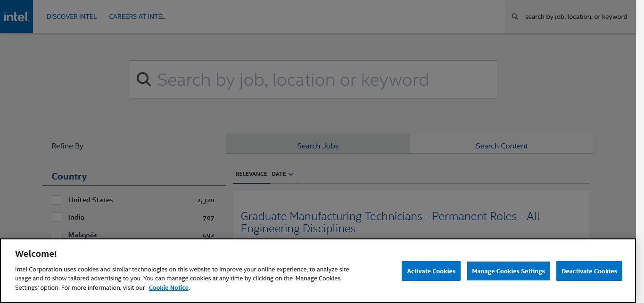The width and height of the screenshot is (644, 303).
Task: Click the Country filter heading
Action: coord(69,176)
